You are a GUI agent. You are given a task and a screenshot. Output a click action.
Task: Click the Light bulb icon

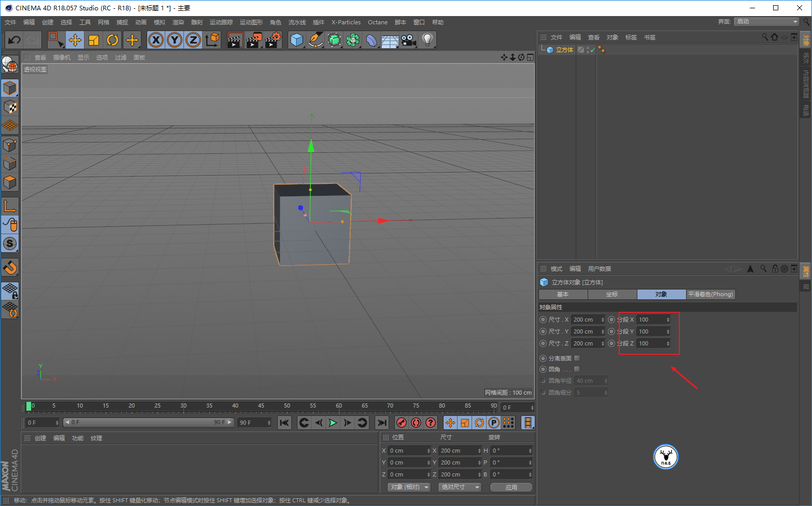[427, 40]
